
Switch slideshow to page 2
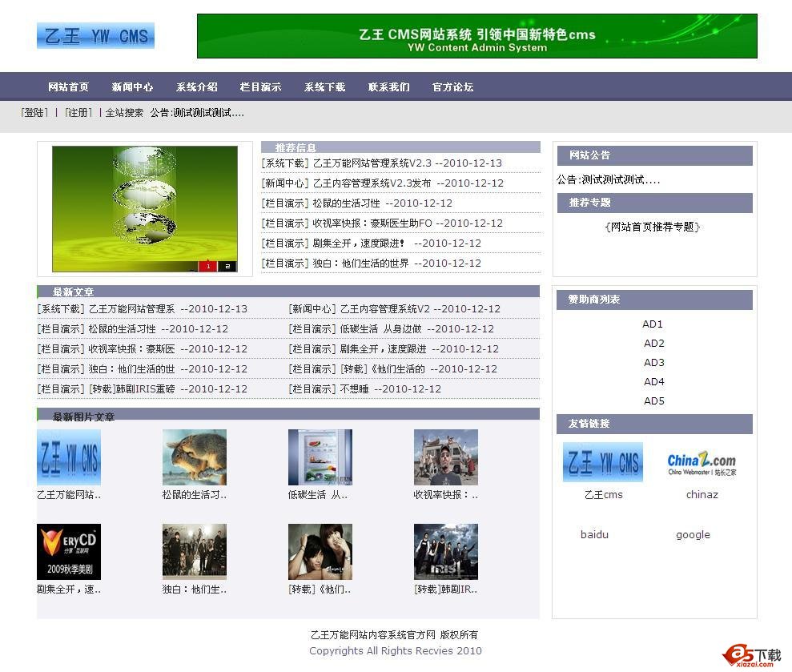[227, 266]
